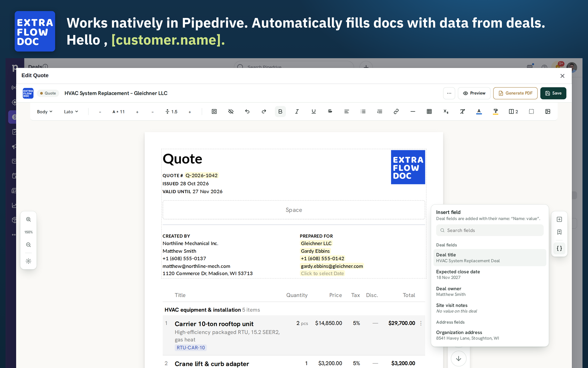
Task: Open the more options ellipsis menu
Action: [x=449, y=93]
